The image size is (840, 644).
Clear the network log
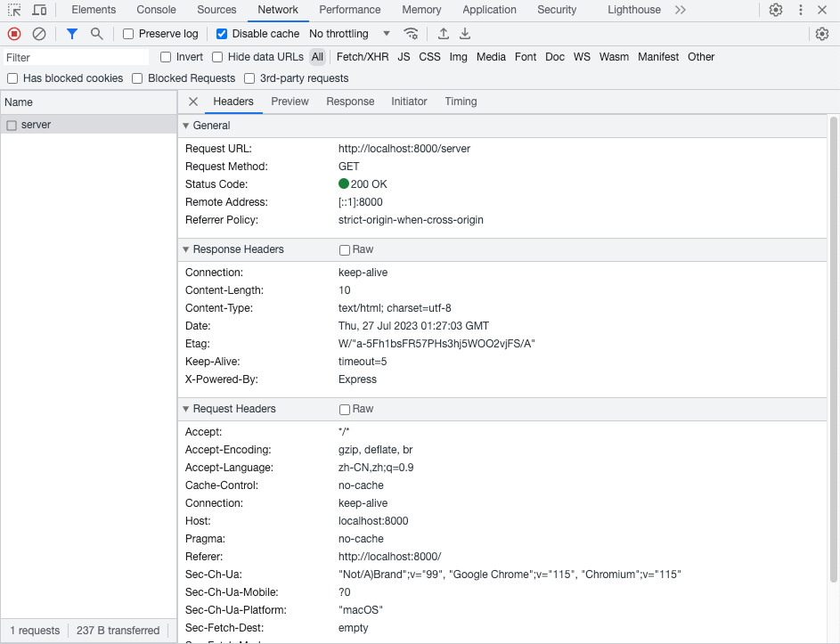(x=39, y=34)
